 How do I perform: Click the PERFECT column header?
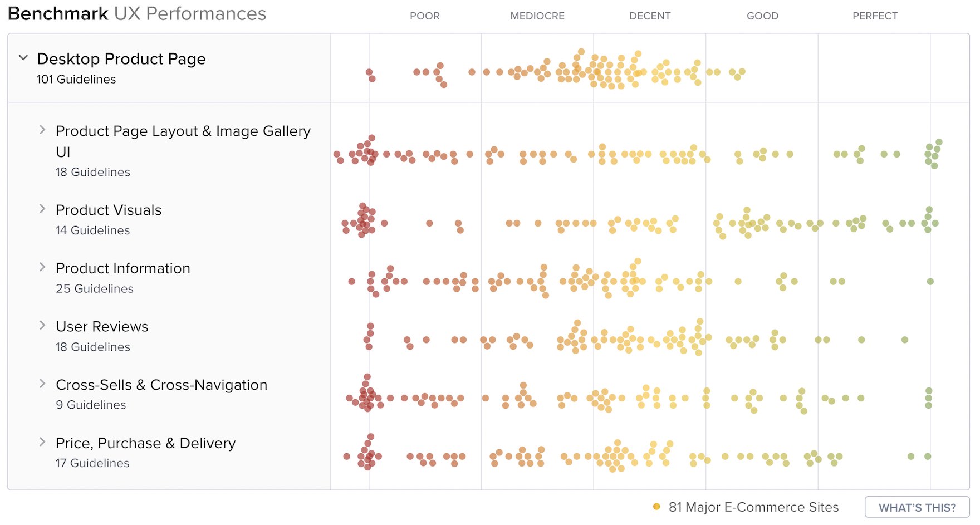pyautogui.click(x=875, y=16)
